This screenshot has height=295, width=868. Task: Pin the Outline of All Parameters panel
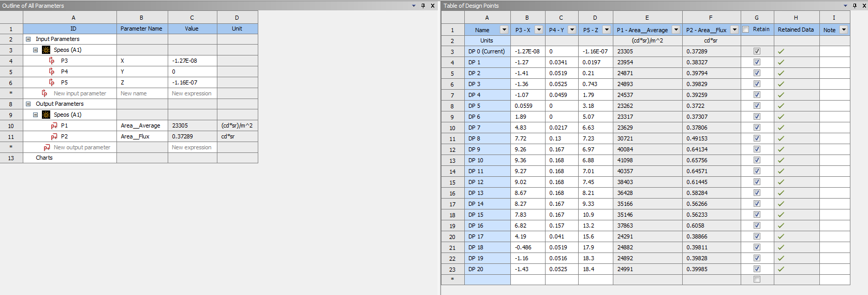(x=423, y=6)
